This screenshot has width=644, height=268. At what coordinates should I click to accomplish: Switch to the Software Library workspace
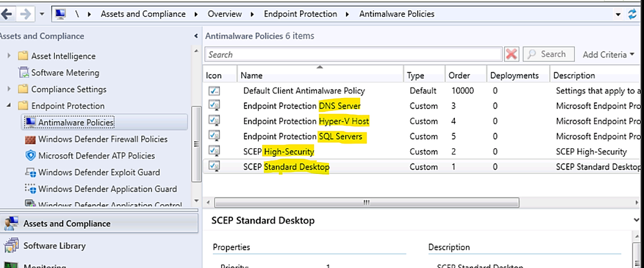coord(54,245)
